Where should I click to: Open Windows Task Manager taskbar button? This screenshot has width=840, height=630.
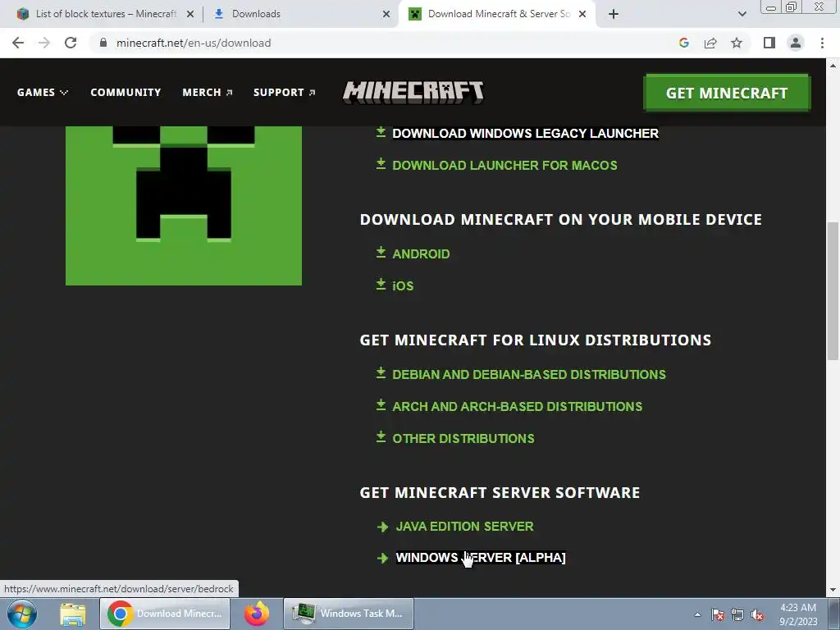click(348, 614)
